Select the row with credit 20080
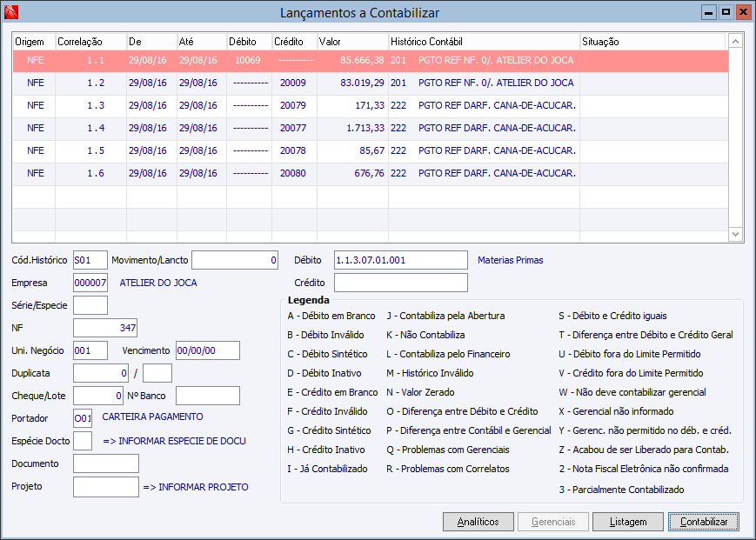The width and height of the screenshot is (756, 540). pyautogui.click(x=292, y=173)
